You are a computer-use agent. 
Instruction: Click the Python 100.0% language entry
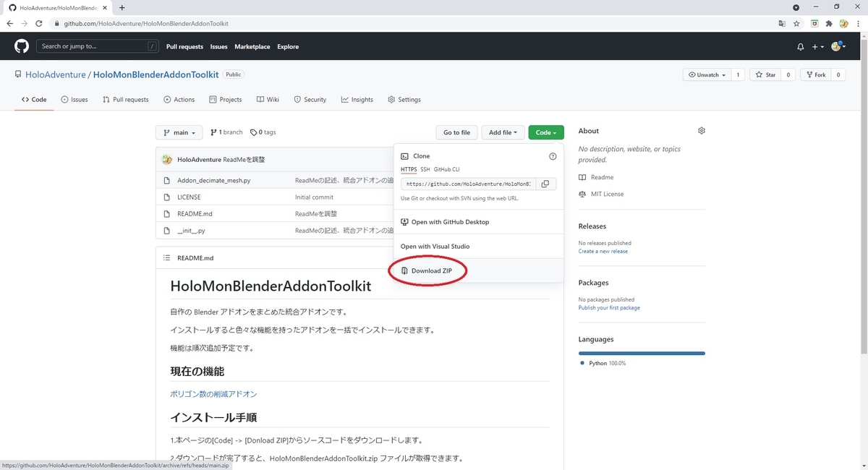click(603, 363)
